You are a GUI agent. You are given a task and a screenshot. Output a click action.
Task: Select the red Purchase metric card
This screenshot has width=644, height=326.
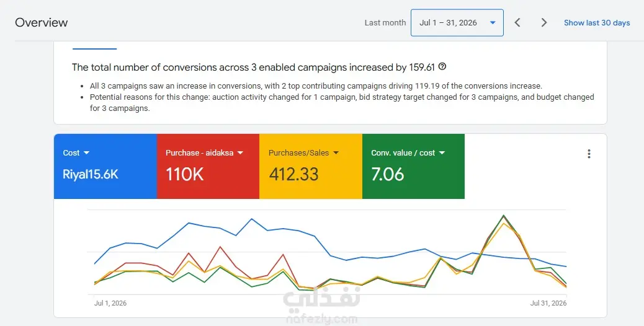click(208, 167)
